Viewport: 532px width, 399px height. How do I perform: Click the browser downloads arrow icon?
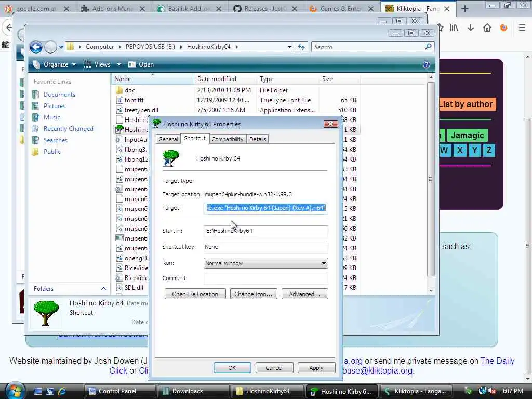click(471, 28)
